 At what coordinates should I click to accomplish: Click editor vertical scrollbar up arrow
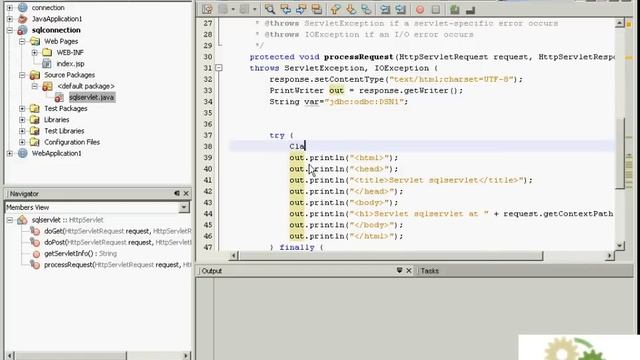(620, 23)
